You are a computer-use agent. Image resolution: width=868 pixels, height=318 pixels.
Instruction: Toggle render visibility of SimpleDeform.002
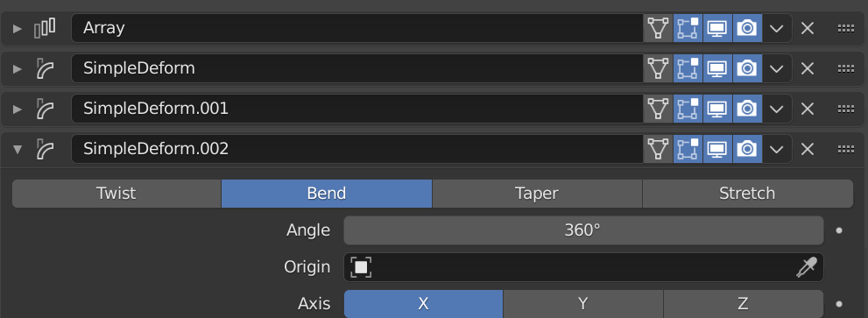(747, 149)
